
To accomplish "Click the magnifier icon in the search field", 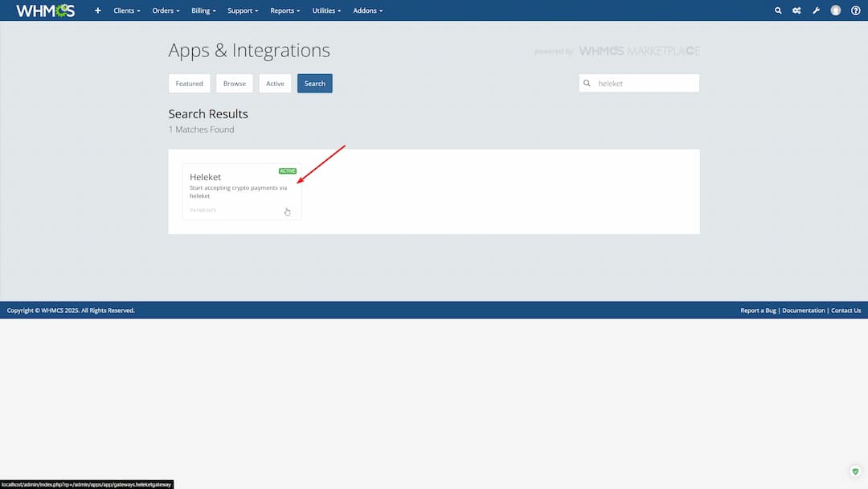I will pos(587,83).
